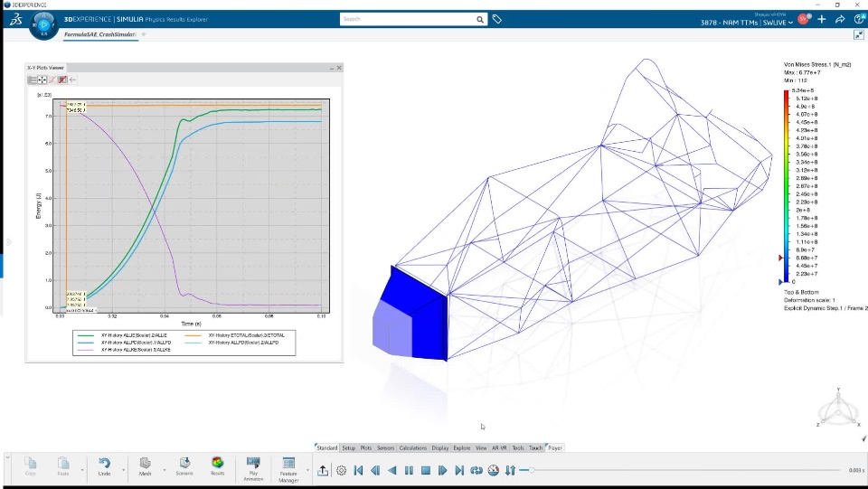
Task: Expand the Undo history arrow
Action: click(x=124, y=470)
